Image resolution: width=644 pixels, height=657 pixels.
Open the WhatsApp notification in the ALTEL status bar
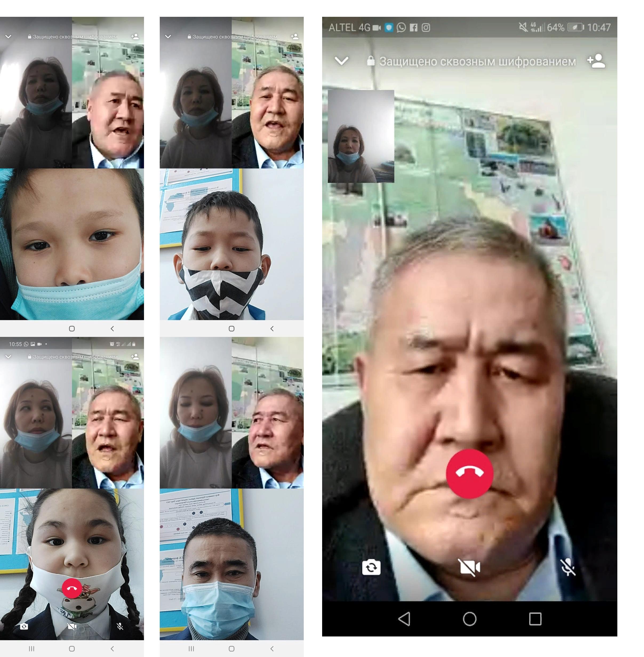[401, 27]
